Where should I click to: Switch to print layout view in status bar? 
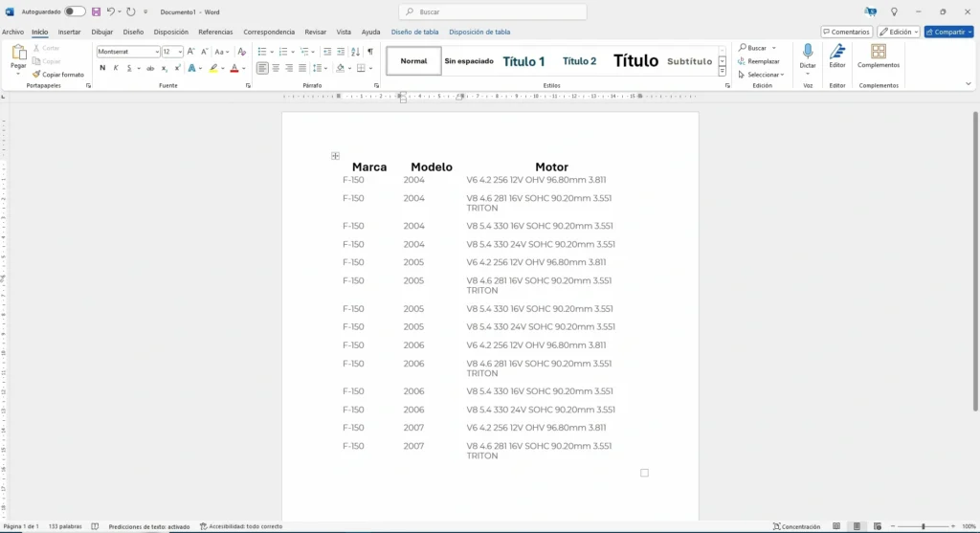click(x=857, y=526)
